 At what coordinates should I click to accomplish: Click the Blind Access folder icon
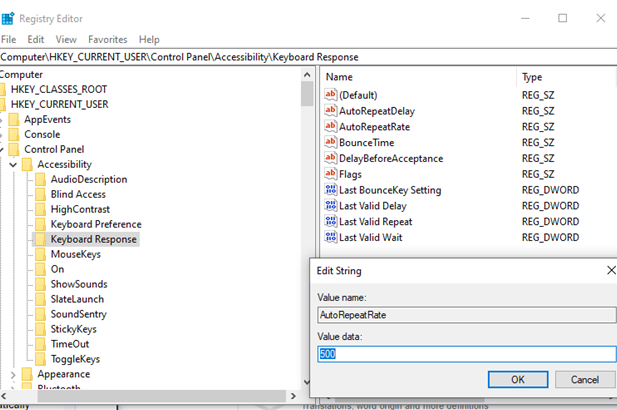point(40,194)
